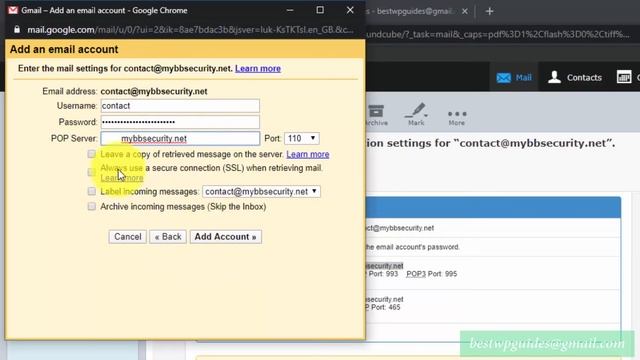Tick the Label incoming messages checkbox
This screenshot has width=640, height=360.
91,191
